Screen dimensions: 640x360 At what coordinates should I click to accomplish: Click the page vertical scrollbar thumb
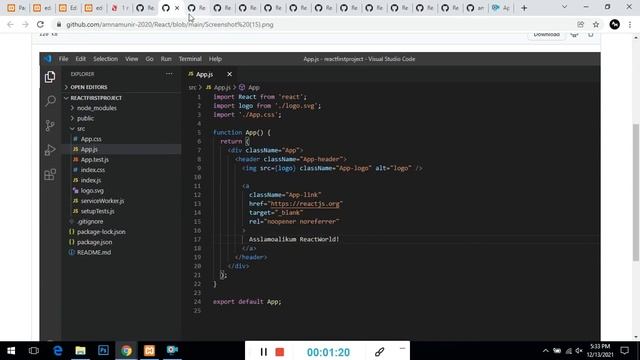[636, 192]
